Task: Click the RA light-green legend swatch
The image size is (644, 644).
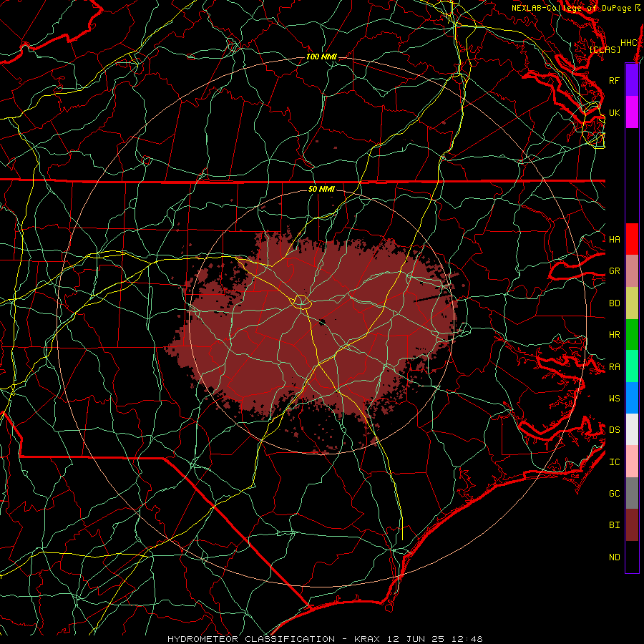Action: pos(632,366)
